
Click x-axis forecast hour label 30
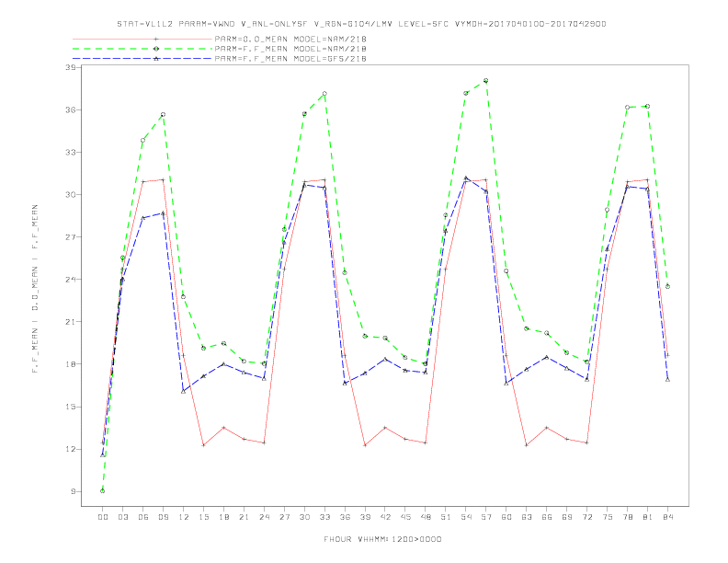click(304, 517)
